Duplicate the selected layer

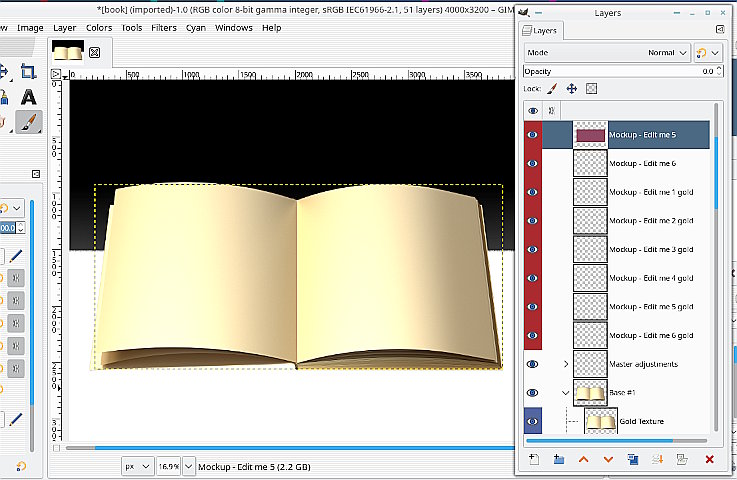(x=632, y=459)
